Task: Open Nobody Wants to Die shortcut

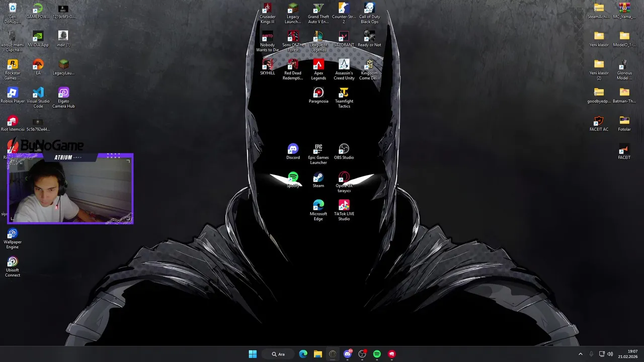Action: 267,41
